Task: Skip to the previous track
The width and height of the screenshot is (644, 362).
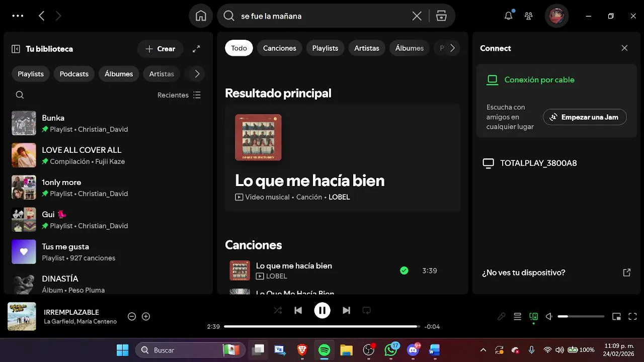Action: click(298, 310)
